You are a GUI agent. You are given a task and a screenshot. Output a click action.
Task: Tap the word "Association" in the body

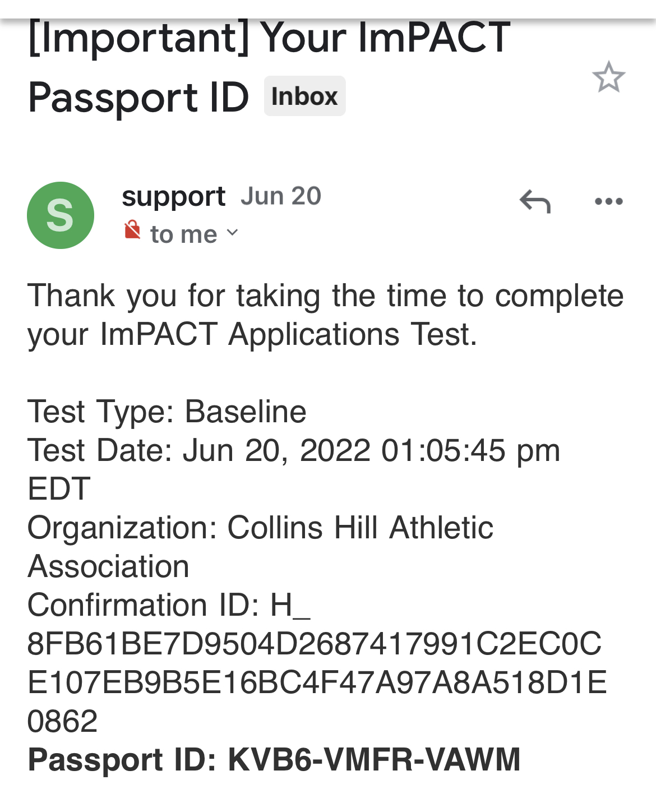[x=108, y=566]
